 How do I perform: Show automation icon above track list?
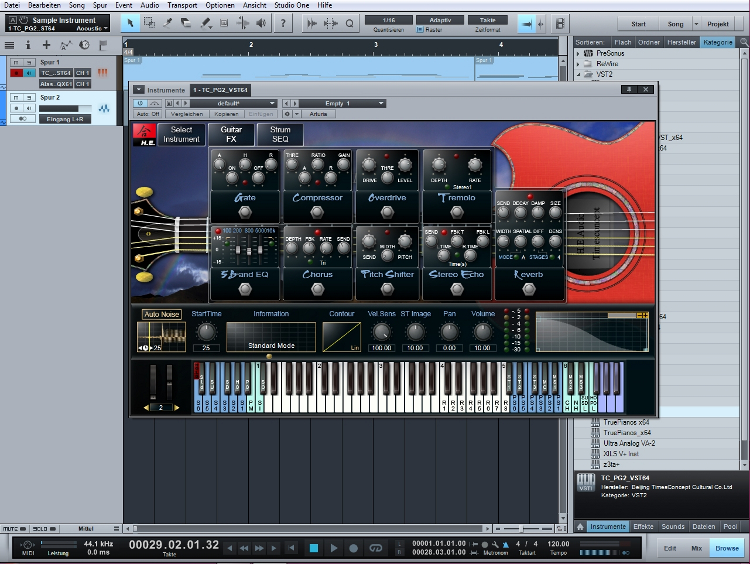(65, 45)
